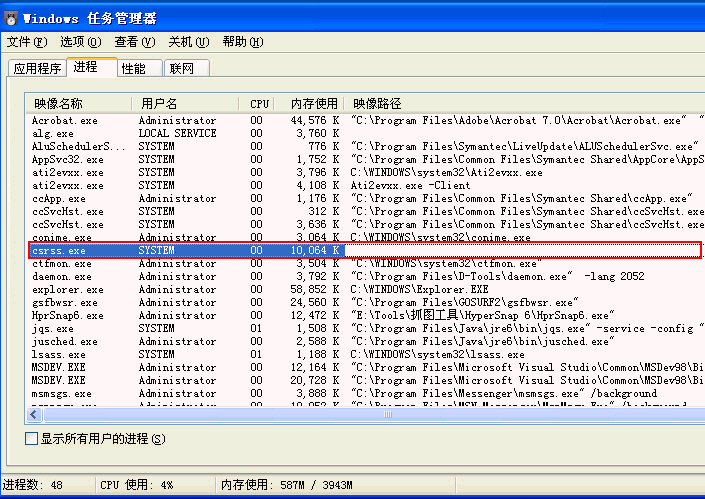
Task: Switch to the 应用程序 tab
Action: (x=37, y=68)
